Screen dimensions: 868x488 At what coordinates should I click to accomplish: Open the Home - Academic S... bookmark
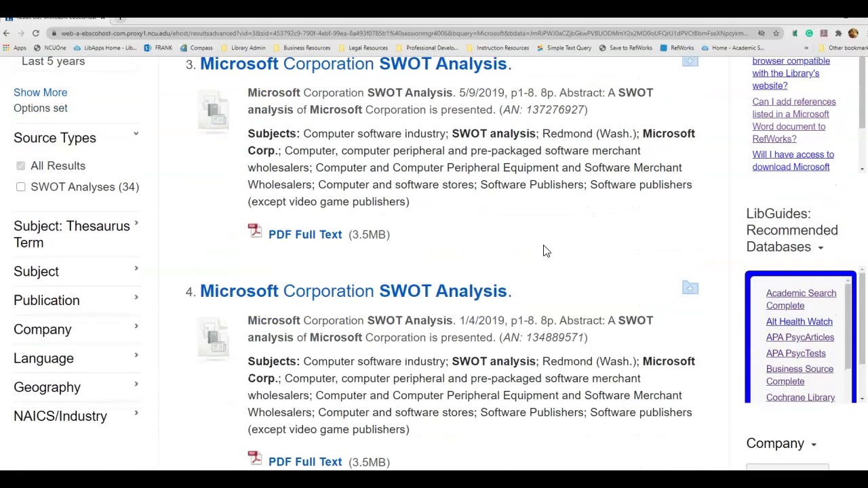[x=733, y=48]
